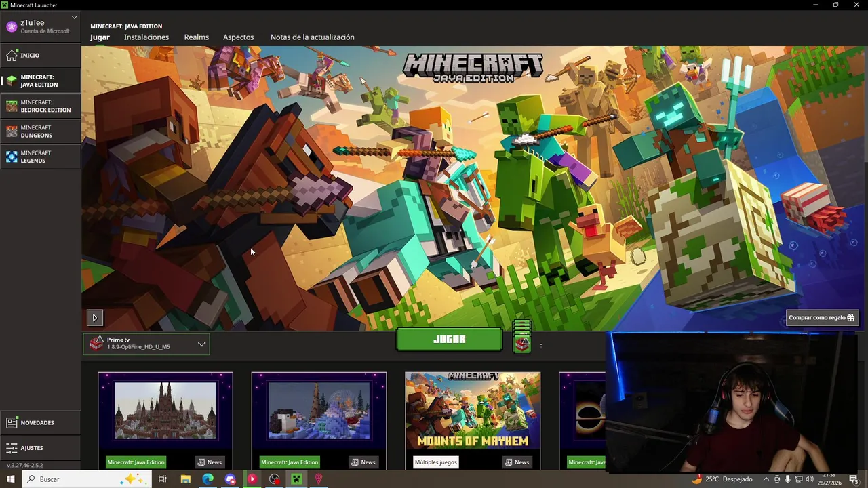Click launcher version number v.3.27.46-2.5.2

[x=25, y=466]
